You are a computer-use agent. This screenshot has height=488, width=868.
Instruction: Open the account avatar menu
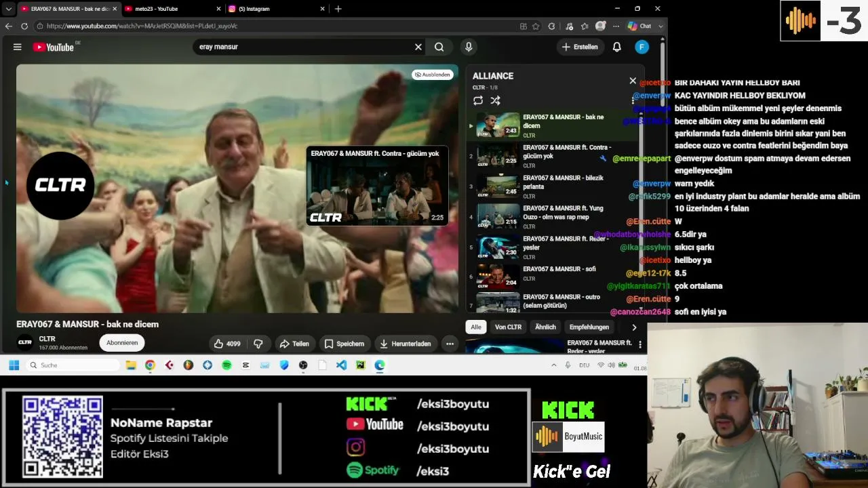[x=642, y=47]
